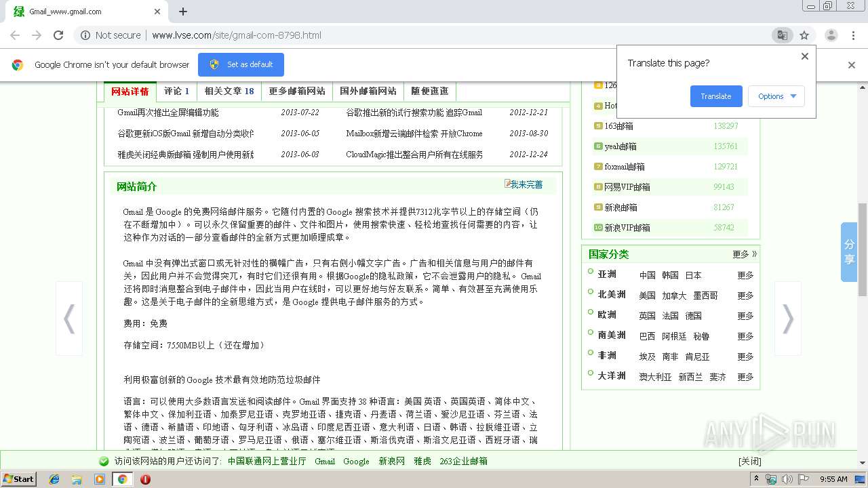Viewport: 868px width, 488px height.
Task: Open article 谷歌推出新的试行搜索功能
Action: tap(414, 113)
